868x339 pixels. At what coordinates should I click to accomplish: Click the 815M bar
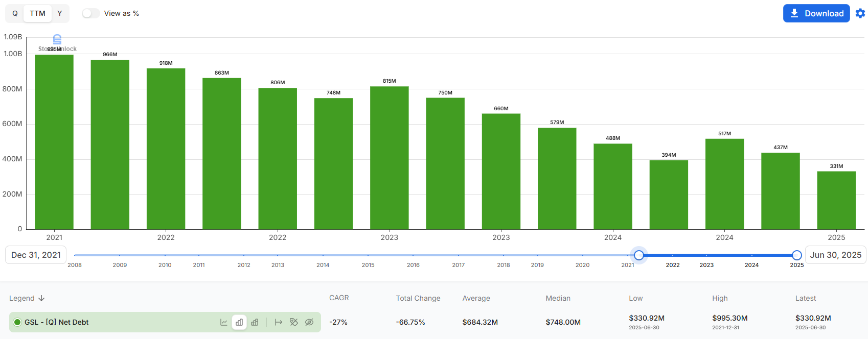point(390,158)
